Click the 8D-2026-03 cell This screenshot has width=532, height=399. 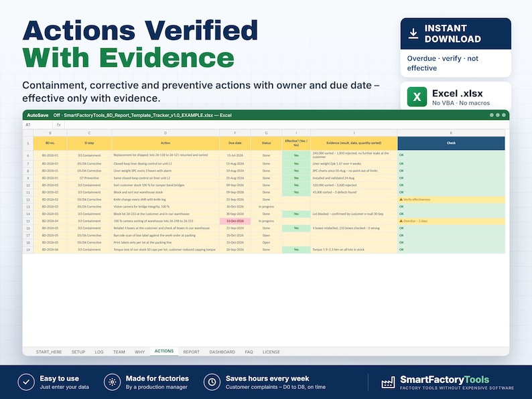[50, 214]
